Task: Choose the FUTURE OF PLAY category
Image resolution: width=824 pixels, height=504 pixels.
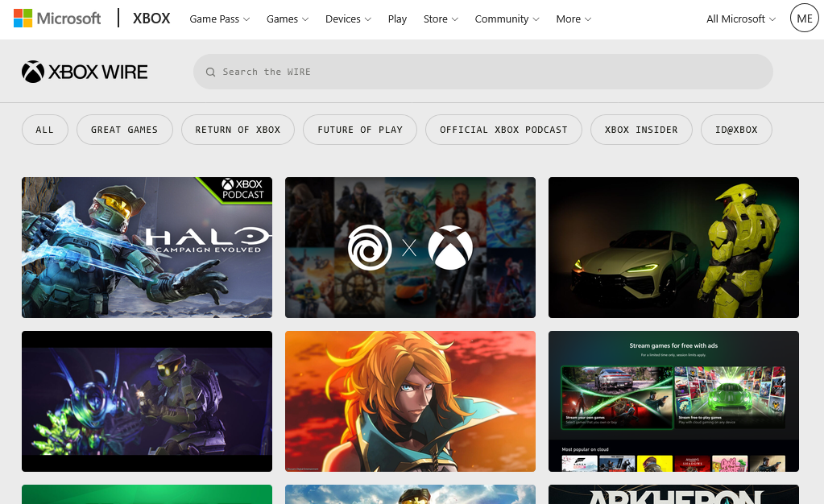Action: click(x=360, y=130)
